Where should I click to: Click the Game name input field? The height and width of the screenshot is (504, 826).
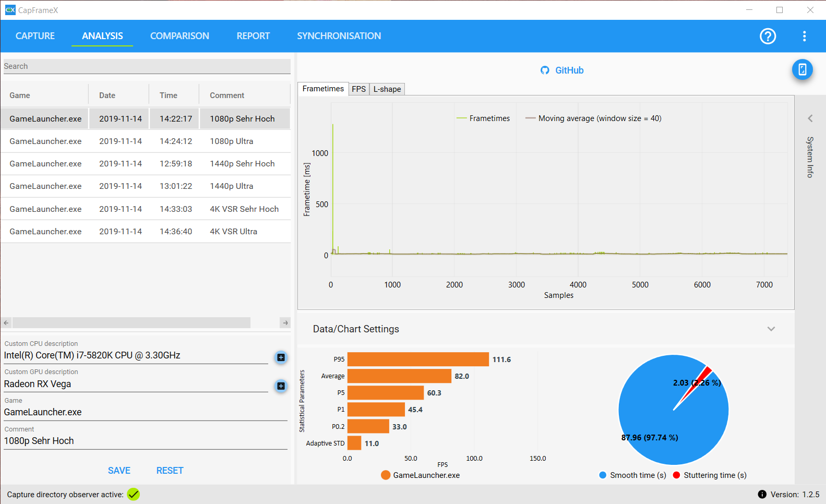146,412
